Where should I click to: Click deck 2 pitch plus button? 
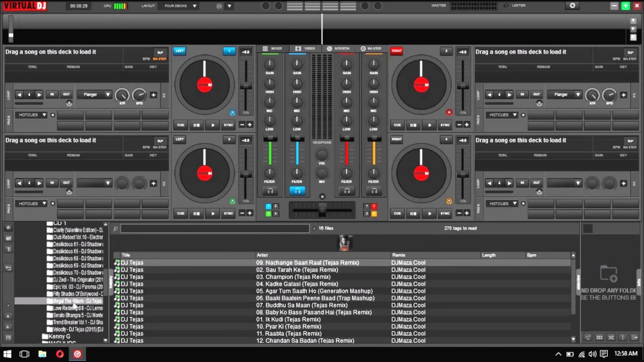tap(466, 125)
